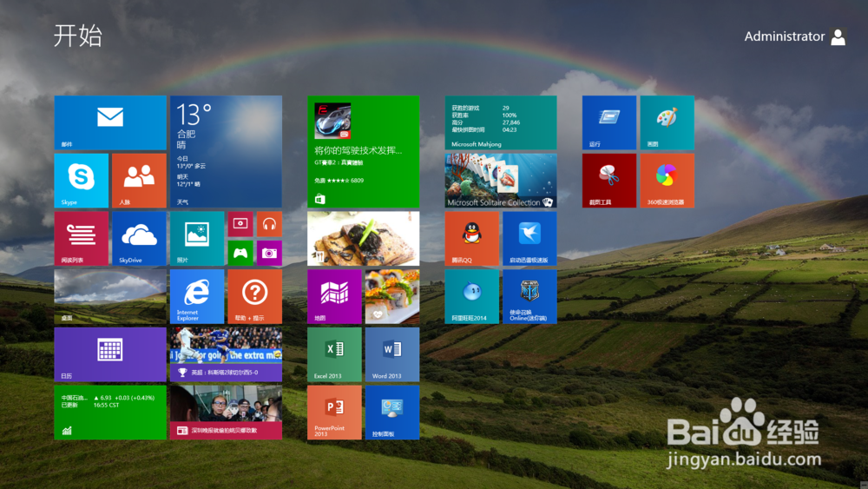Open the Finance tile showing 中国石油 stock
The image size is (868, 489).
click(x=110, y=413)
